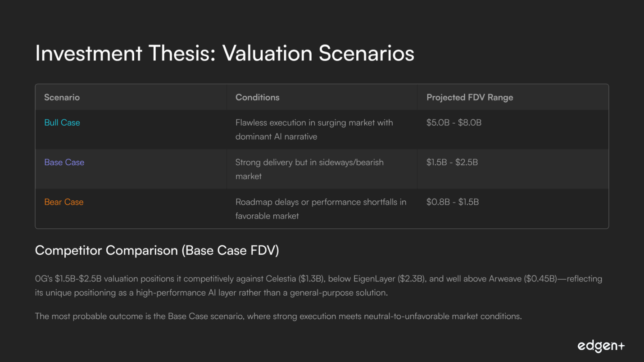Click the Scenario column header
This screenshot has width=644, height=362.
(x=62, y=97)
